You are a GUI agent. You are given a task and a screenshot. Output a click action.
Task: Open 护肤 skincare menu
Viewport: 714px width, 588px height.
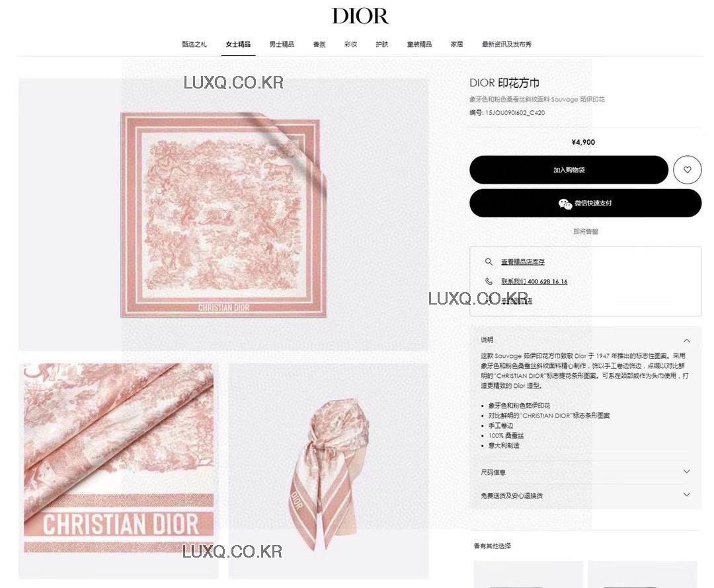click(x=382, y=44)
